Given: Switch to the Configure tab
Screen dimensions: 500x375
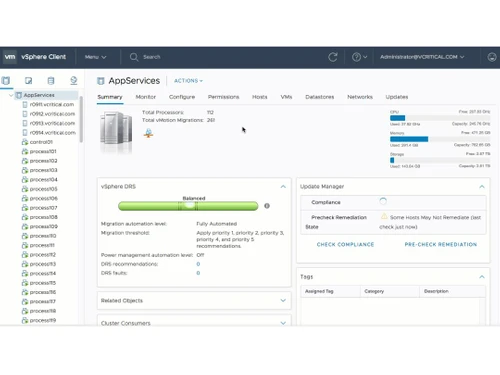Looking at the screenshot, I should click(182, 97).
